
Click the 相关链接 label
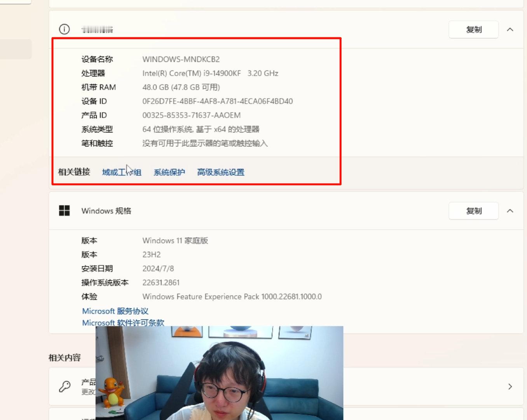click(74, 172)
